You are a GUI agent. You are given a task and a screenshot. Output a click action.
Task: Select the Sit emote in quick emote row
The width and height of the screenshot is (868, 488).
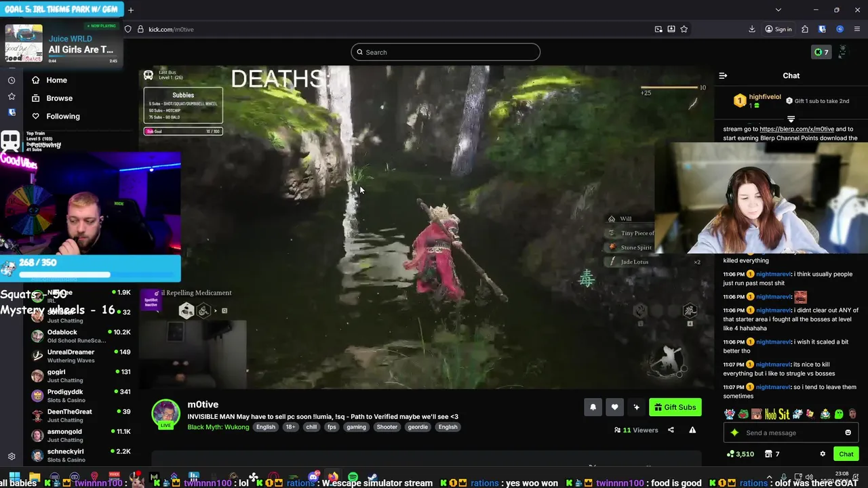(x=783, y=414)
